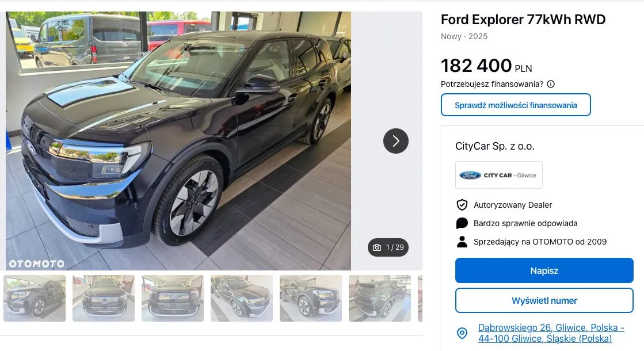The height and width of the screenshot is (351, 644).
Task: Open the main Ford Explorer photo
Action: pos(178,141)
